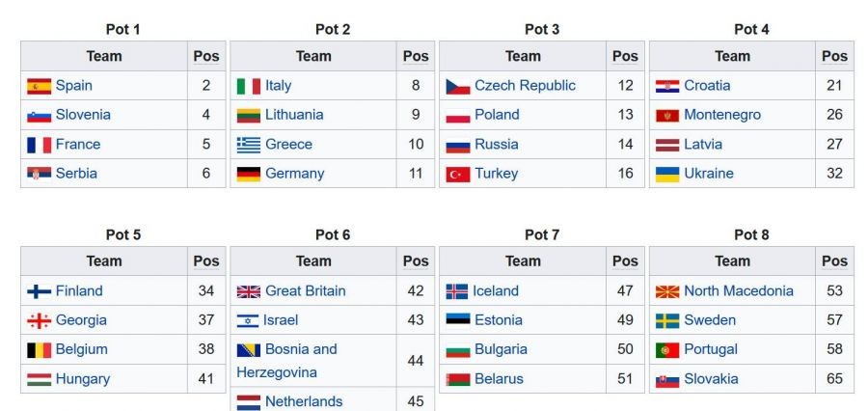Screen dimensions: 868x411
Task: Click the Pot 1 Team column header
Action: coord(104,56)
